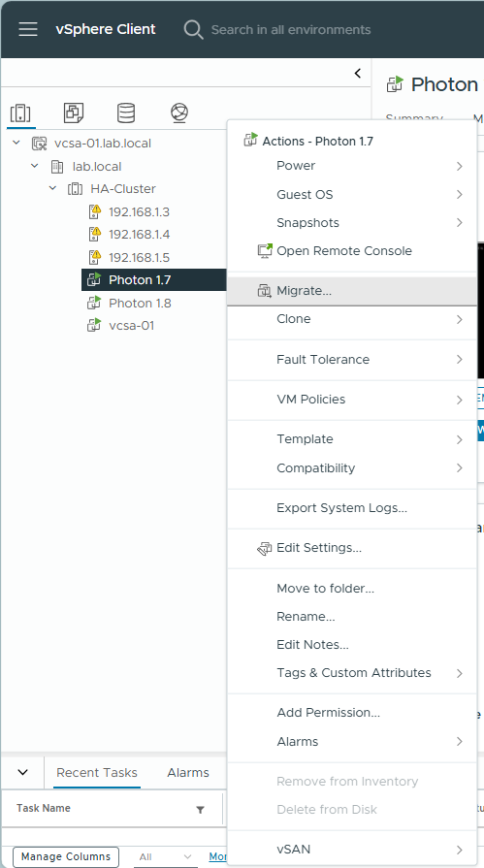Click the vSphere Client title link
Image resolution: width=484 pixels, height=868 pixels.
(106, 29)
